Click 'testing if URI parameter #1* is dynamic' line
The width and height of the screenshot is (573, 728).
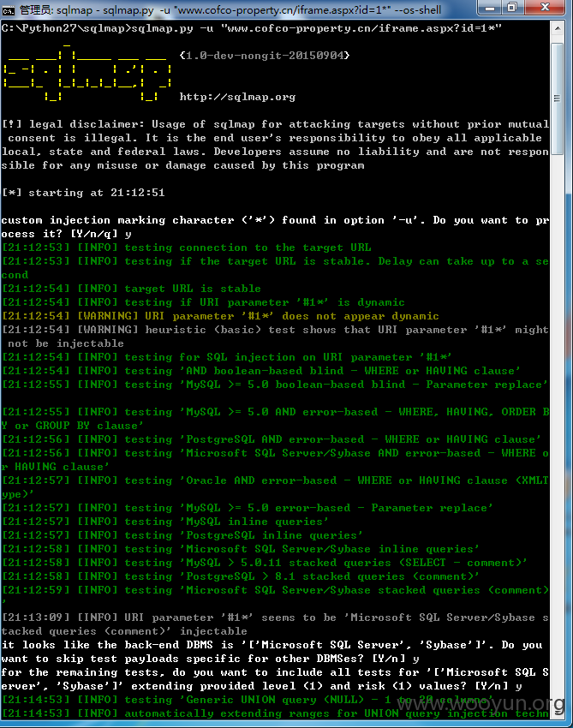(x=203, y=302)
